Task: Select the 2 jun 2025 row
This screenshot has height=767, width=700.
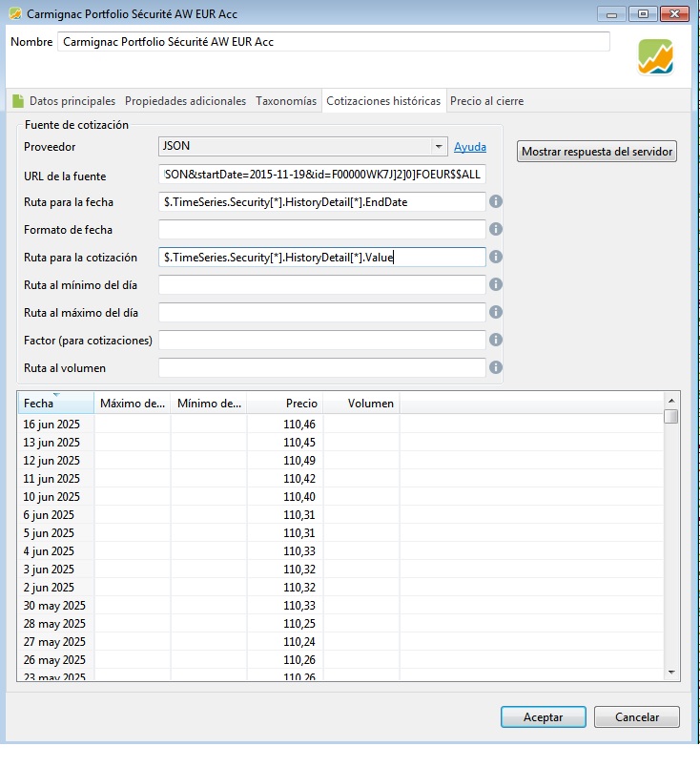Action: [340, 587]
